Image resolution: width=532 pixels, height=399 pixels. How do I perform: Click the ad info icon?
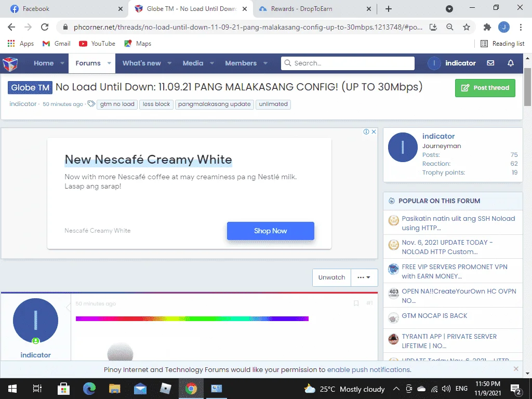click(366, 131)
